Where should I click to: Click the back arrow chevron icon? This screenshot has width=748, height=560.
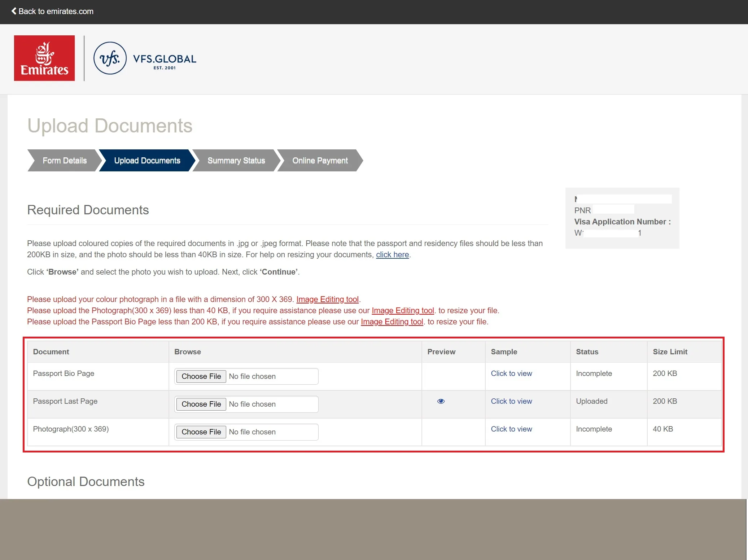click(14, 11)
